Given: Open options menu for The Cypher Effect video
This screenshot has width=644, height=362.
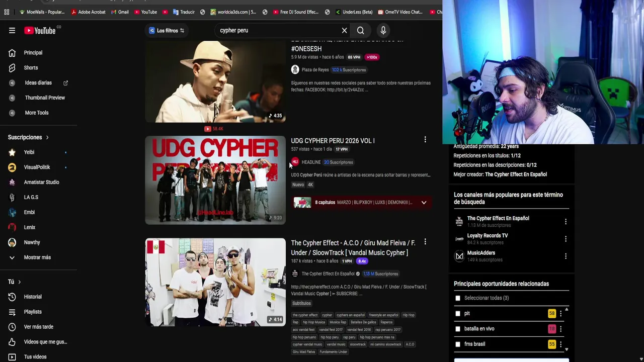Looking at the screenshot, I should (x=425, y=242).
